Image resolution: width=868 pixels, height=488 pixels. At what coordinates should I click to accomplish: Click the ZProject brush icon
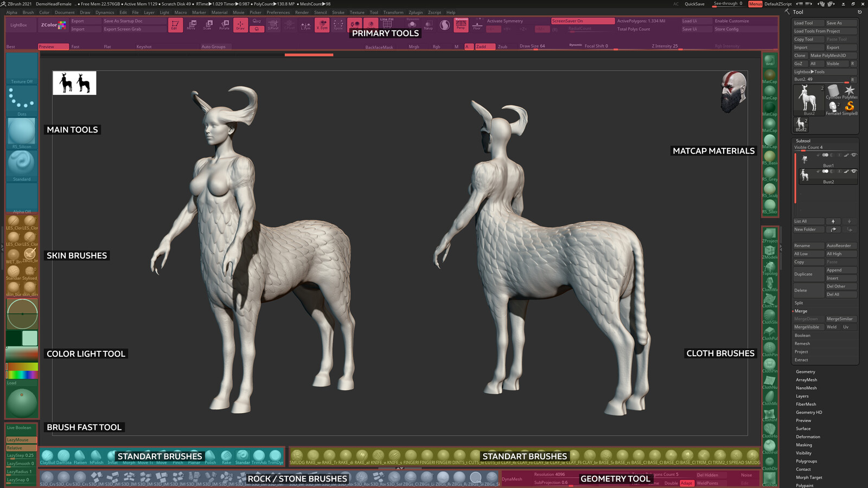[x=770, y=235]
